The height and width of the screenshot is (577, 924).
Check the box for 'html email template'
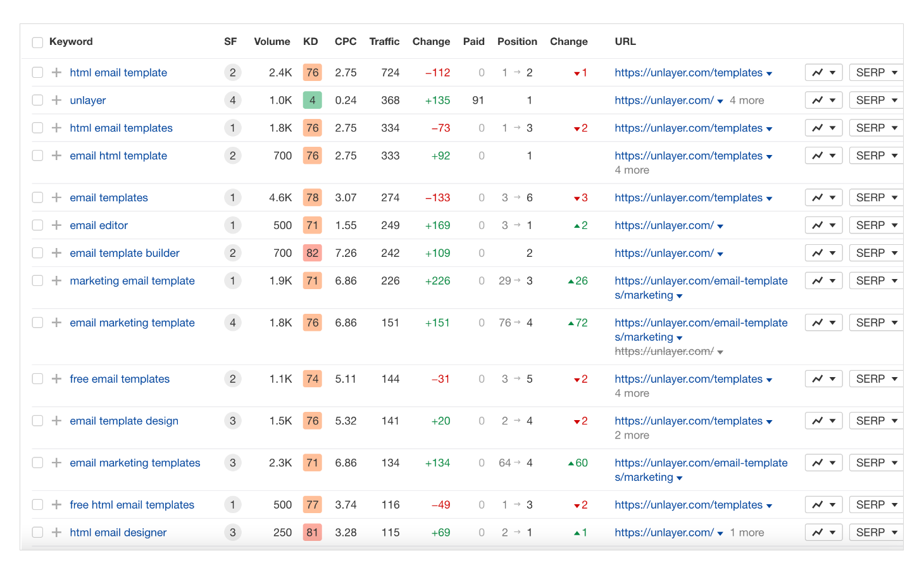pyautogui.click(x=37, y=73)
